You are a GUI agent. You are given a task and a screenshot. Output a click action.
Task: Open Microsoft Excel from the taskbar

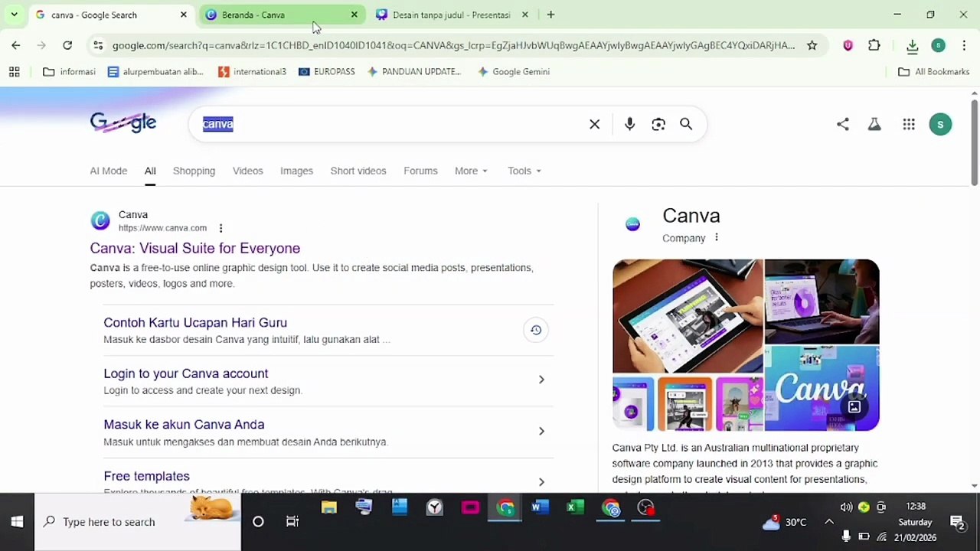tap(576, 507)
